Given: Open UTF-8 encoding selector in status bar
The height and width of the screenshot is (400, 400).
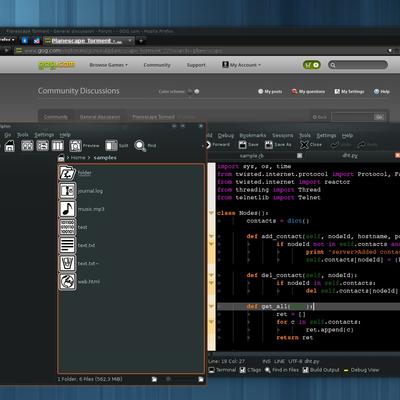Looking at the screenshot, I should (295, 361).
